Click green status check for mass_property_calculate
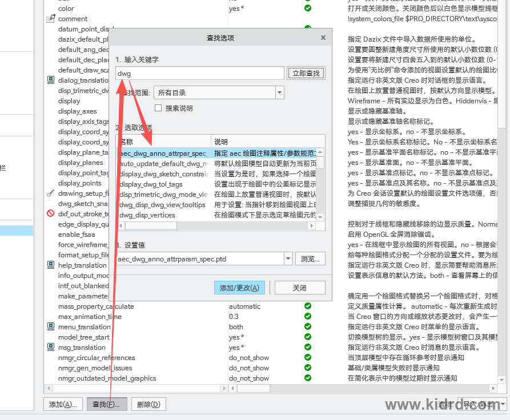 tap(308, 306)
